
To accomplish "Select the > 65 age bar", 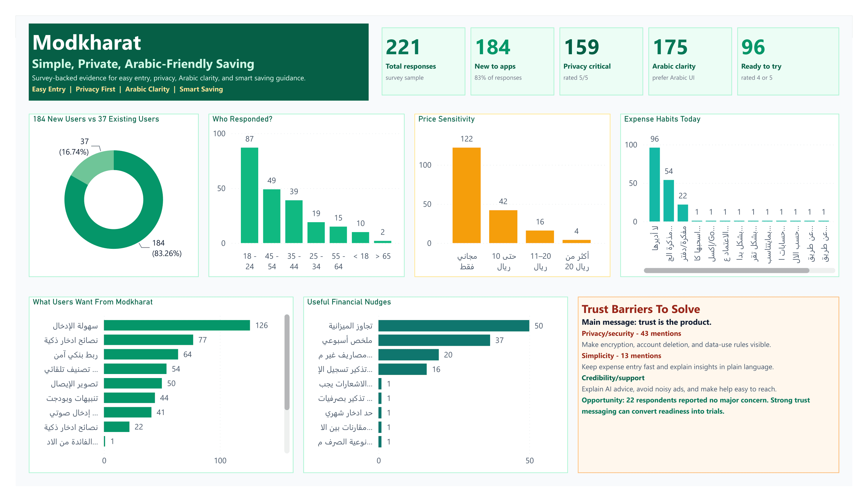I will coord(383,242).
